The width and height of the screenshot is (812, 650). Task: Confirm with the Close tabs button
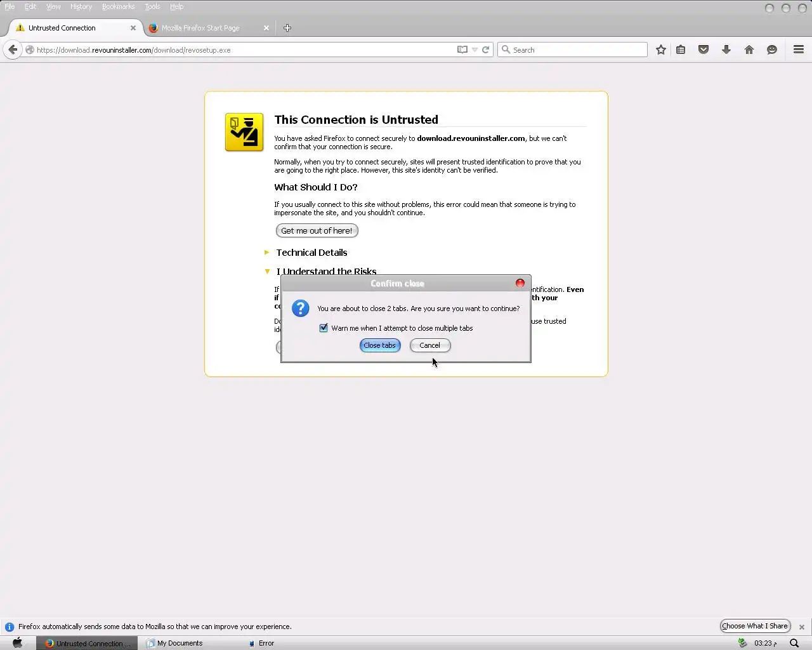tap(380, 345)
